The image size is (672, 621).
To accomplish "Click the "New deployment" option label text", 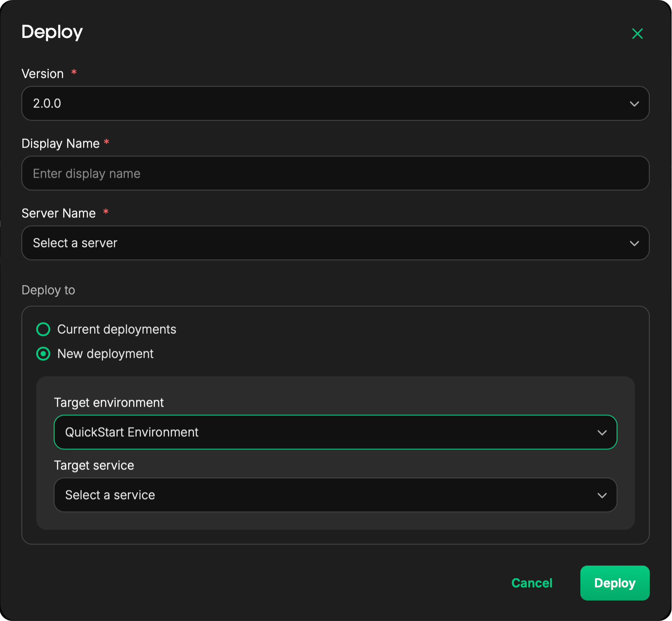I will click(x=105, y=354).
